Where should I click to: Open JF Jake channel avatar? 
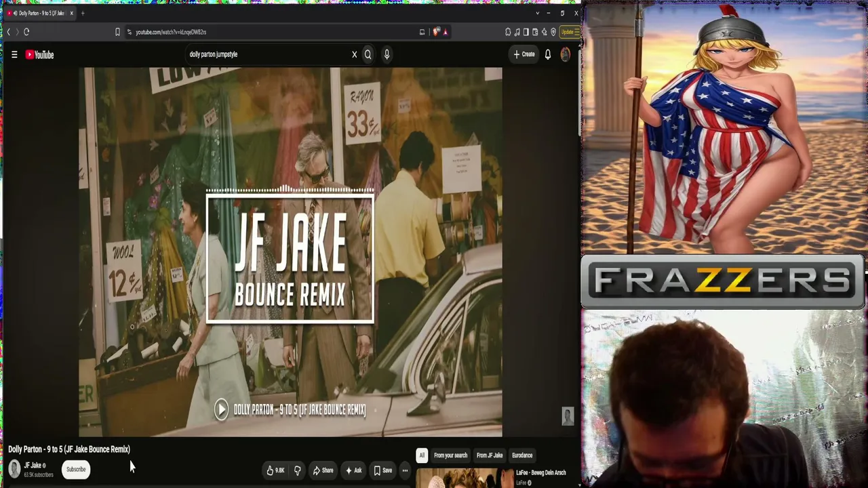(x=14, y=469)
